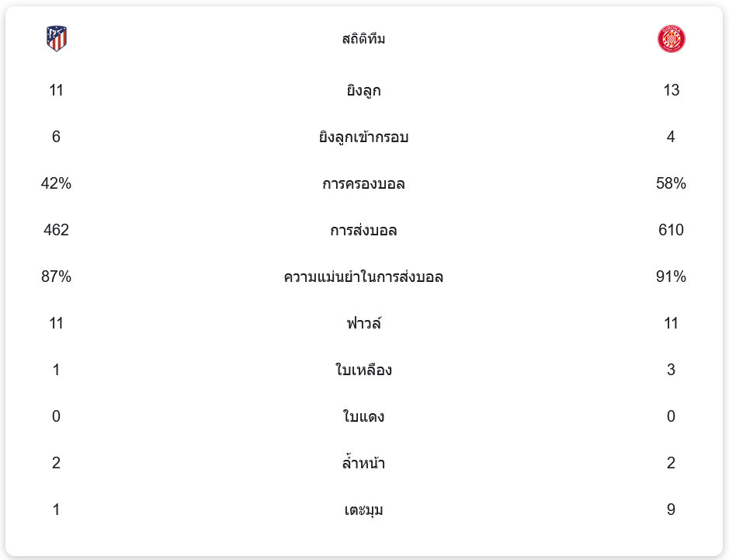Viewport: 729px width, 560px height.
Task: Click the home pass accuracy 87%
Action: pyautogui.click(x=56, y=277)
